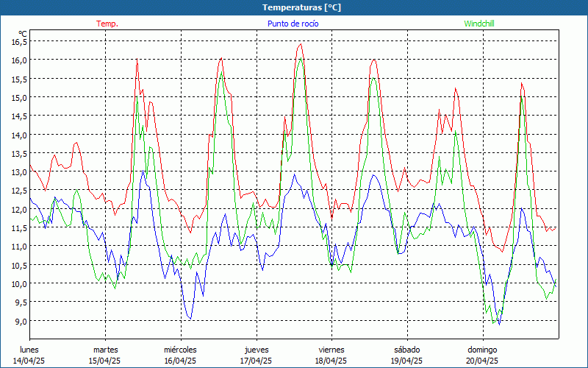Click the "jueves" day label
The height and width of the screenshot is (368, 588).
click(257, 350)
